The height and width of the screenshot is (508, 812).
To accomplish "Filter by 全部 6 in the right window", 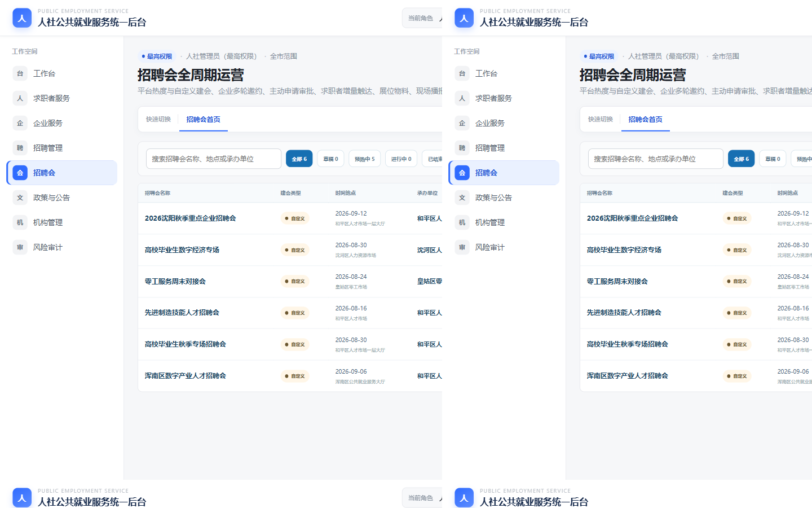I will pyautogui.click(x=742, y=159).
